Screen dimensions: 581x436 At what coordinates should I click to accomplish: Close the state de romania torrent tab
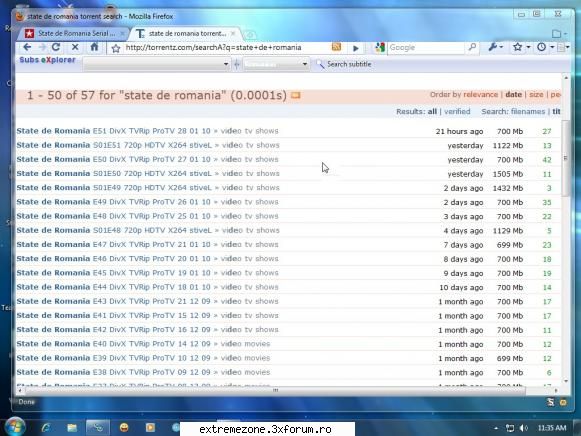point(233,33)
